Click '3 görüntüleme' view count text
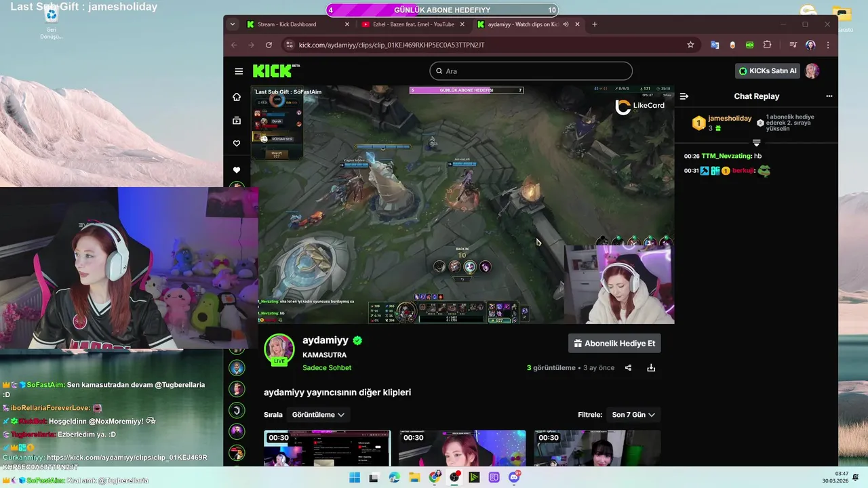The image size is (868, 488). pos(551,368)
